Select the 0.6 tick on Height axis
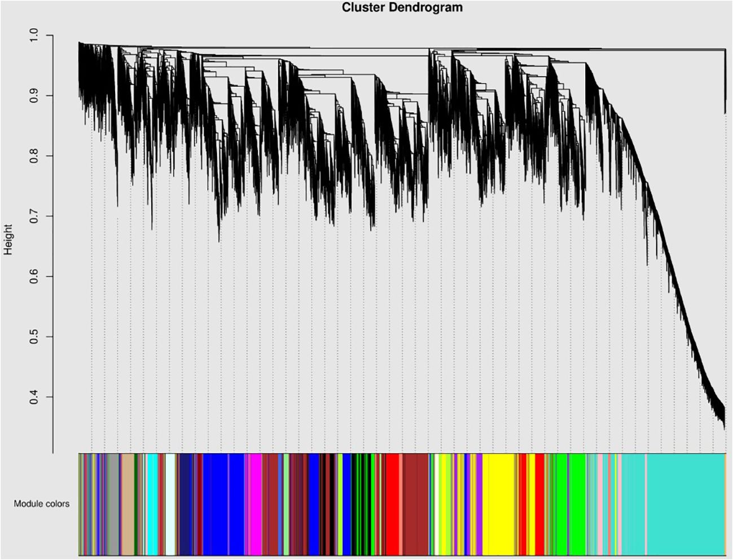The height and width of the screenshot is (560, 733). click(x=35, y=277)
